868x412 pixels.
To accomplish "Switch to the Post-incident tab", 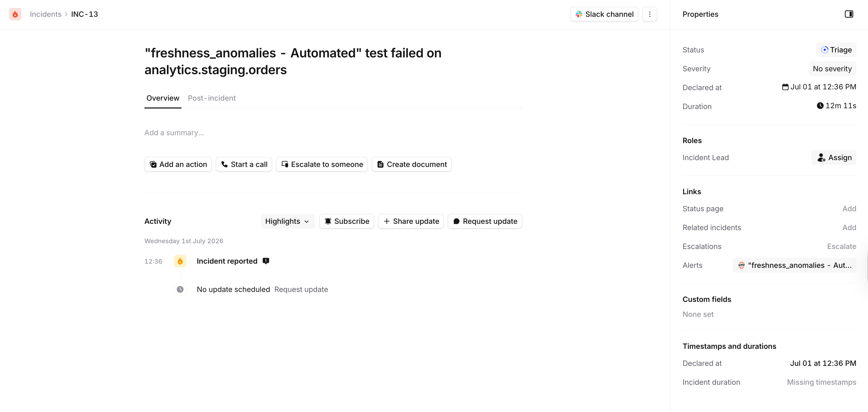I will pyautogui.click(x=212, y=98).
